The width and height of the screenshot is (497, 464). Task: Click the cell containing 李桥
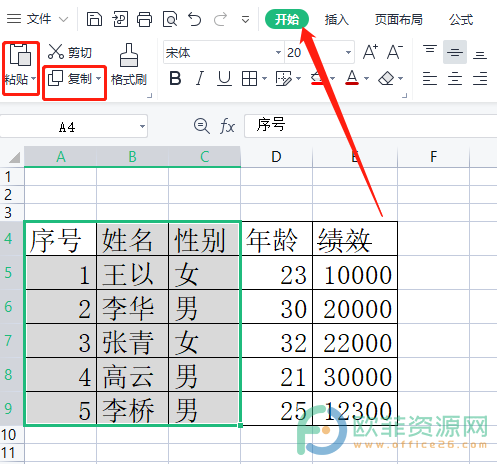[x=132, y=409]
